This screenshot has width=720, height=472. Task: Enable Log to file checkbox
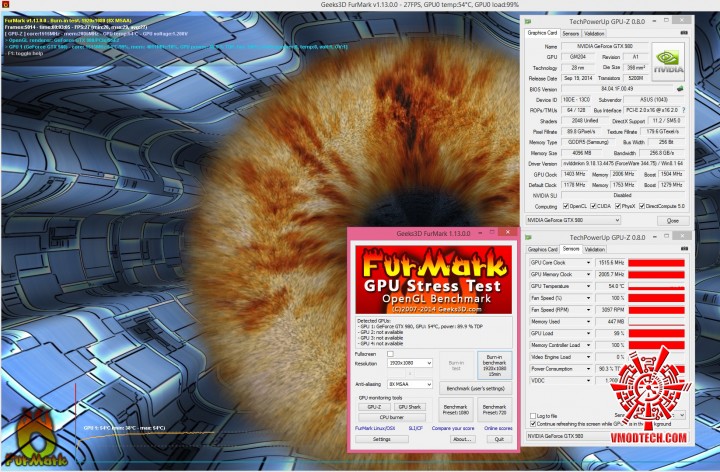click(533, 416)
